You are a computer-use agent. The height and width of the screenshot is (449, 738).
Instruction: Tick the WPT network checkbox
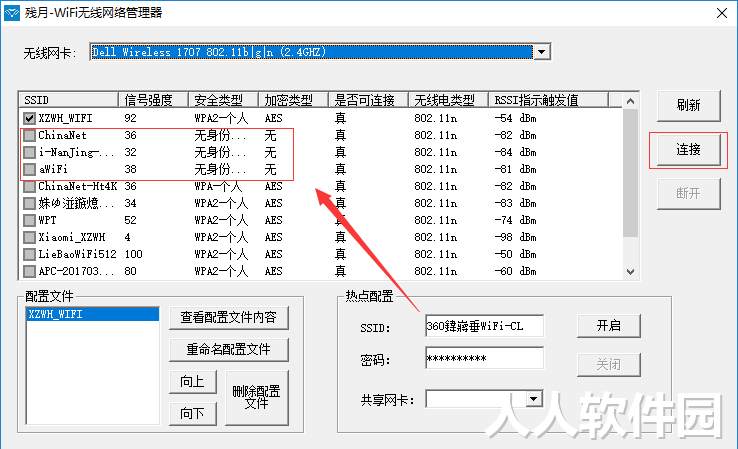click(30, 220)
